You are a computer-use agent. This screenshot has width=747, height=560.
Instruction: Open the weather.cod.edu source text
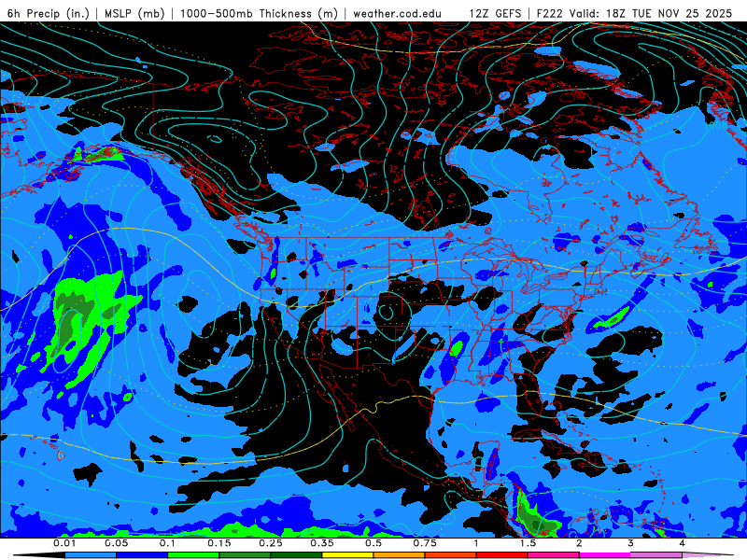coord(397,13)
